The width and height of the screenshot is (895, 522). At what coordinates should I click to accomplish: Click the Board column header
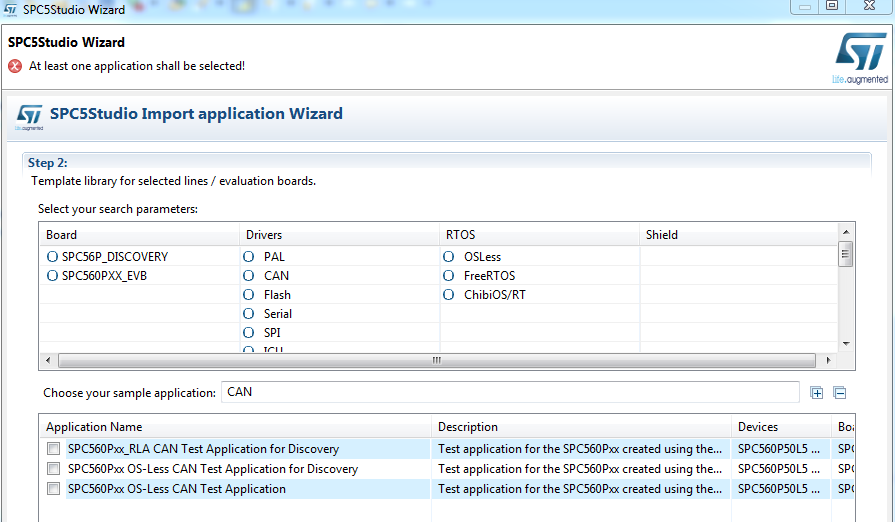[139, 235]
